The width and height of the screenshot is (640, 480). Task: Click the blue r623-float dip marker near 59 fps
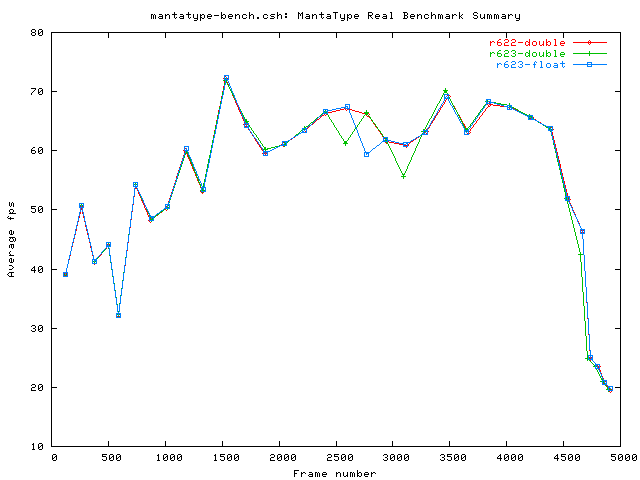coord(367,155)
